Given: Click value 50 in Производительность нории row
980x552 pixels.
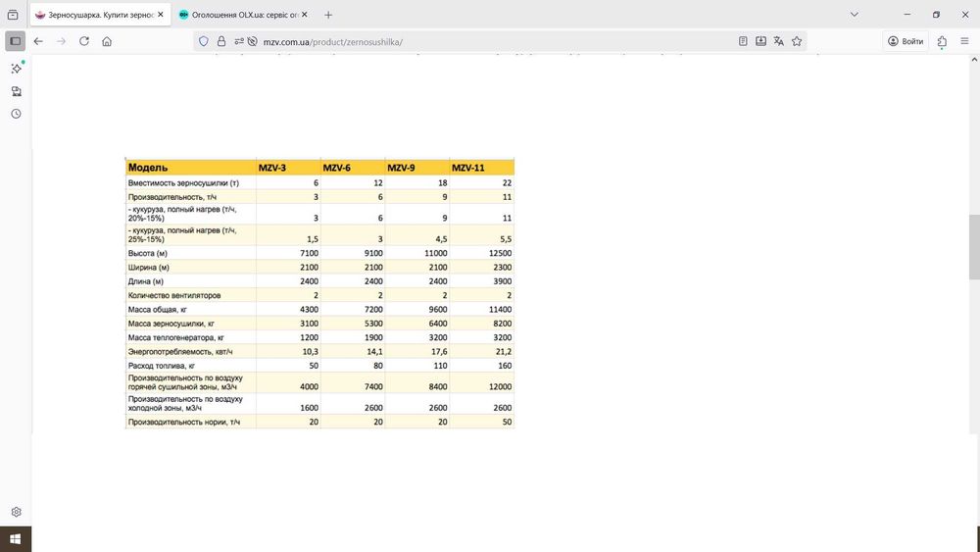Looking at the screenshot, I should [x=507, y=422].
